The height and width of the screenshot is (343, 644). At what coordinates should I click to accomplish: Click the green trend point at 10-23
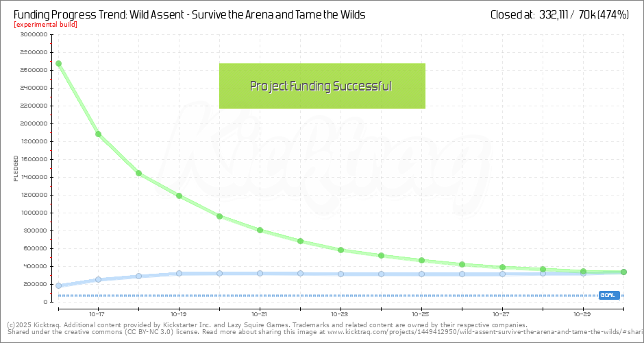point(340,250)
